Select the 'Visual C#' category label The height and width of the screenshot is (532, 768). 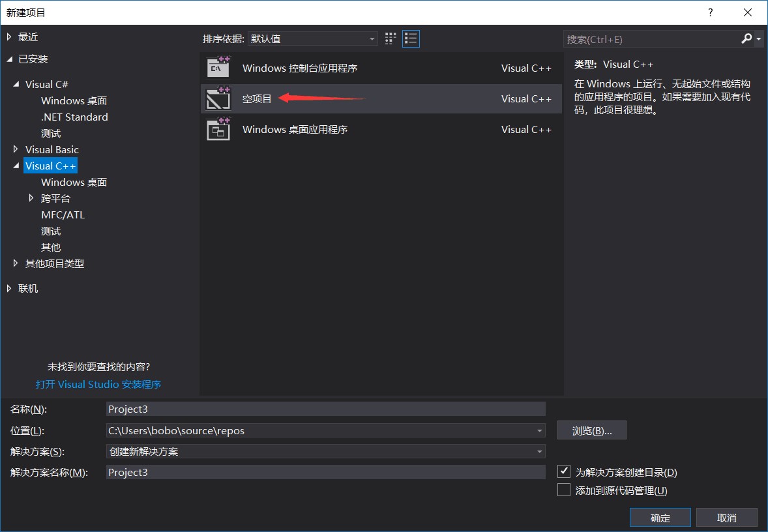pyautogui.click(x=46, y=84)
